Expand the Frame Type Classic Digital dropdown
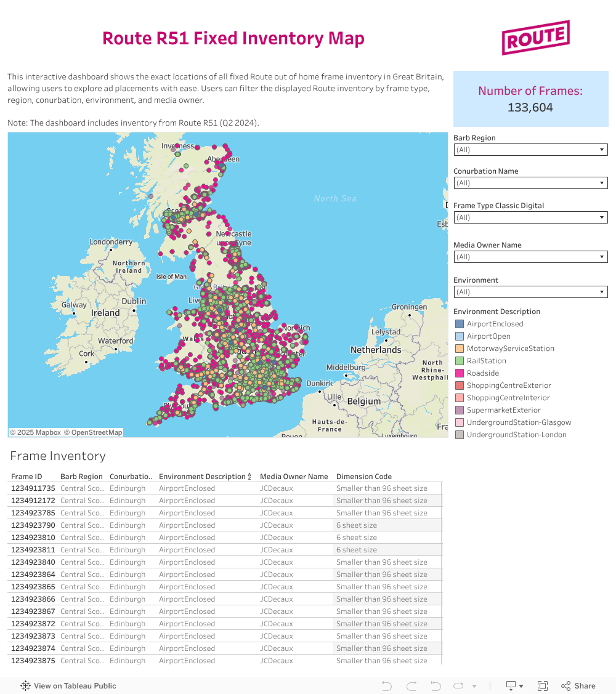The height and width of the screenshot is (694, 616). point(530,217)
